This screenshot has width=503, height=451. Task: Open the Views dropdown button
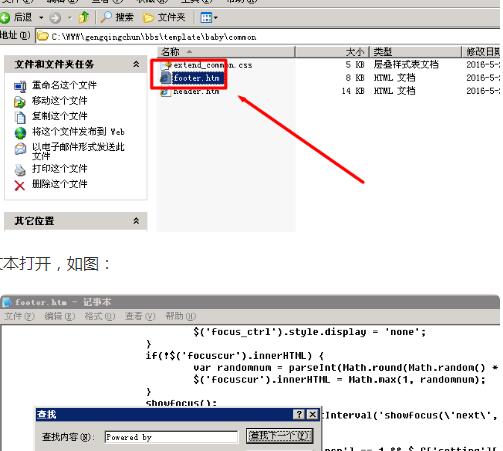(209, 17)
